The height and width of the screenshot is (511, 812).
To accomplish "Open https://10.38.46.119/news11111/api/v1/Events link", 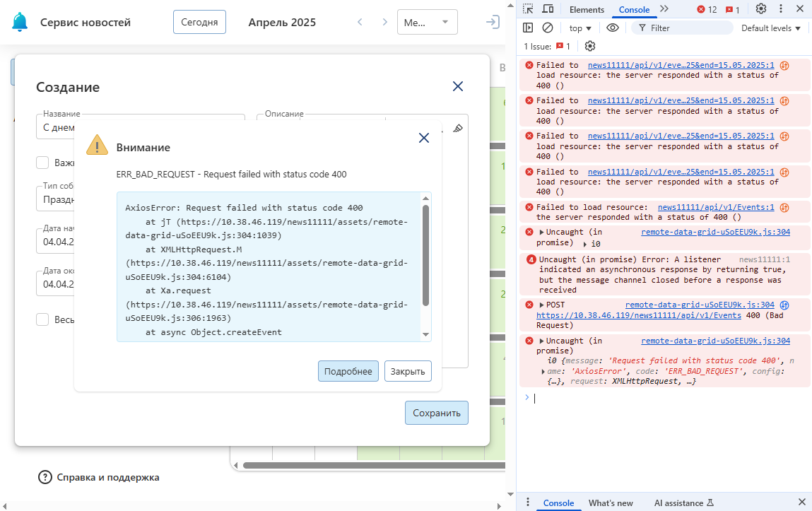I will pyautogui.click(x=639, y=315).
